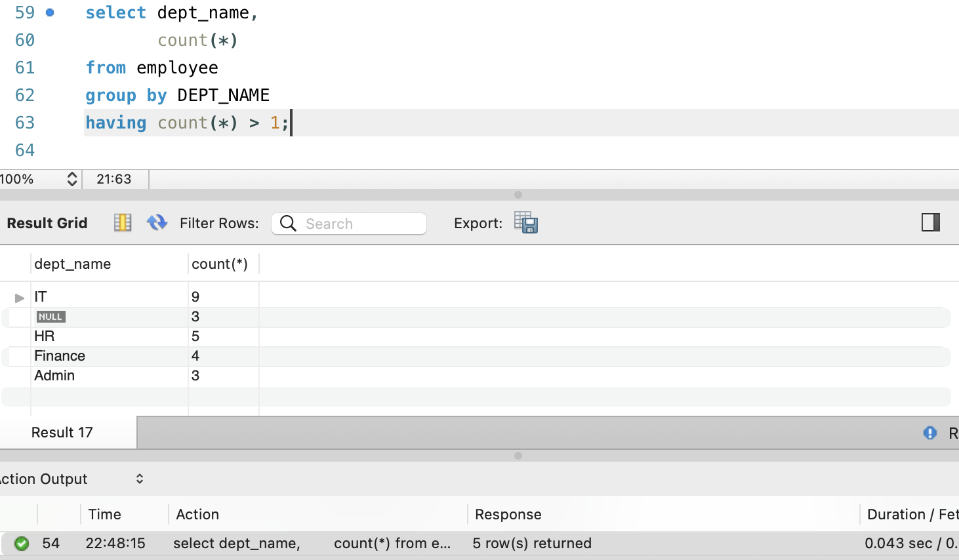Click the 22:48:15 time entry

115,543
